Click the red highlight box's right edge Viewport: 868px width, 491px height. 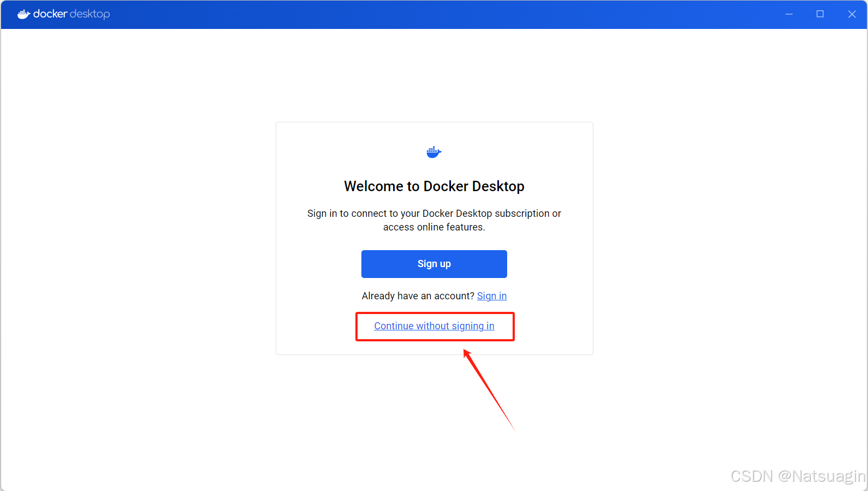514,327
